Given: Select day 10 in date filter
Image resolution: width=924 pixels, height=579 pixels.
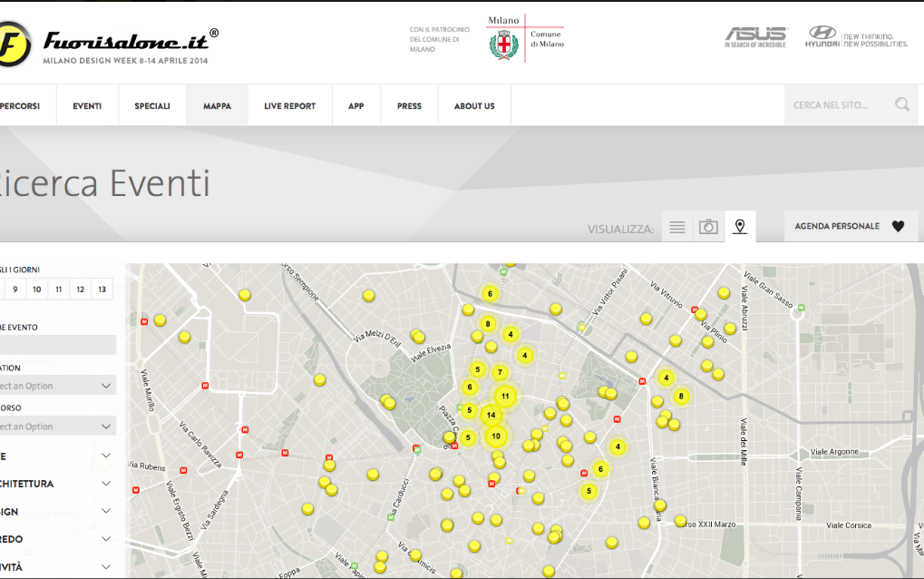Looking at the screenshot, I should coord(36,289).
